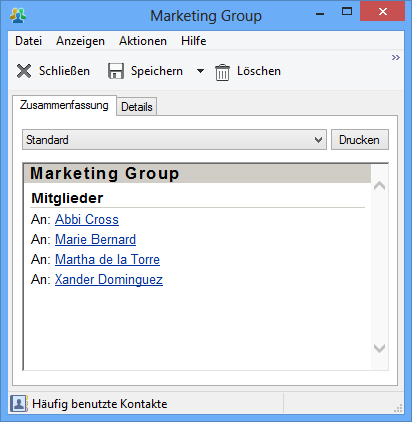Open the Aktionen menu
The width and height of the screenshot is (412, 422).
tap(143, 41)
